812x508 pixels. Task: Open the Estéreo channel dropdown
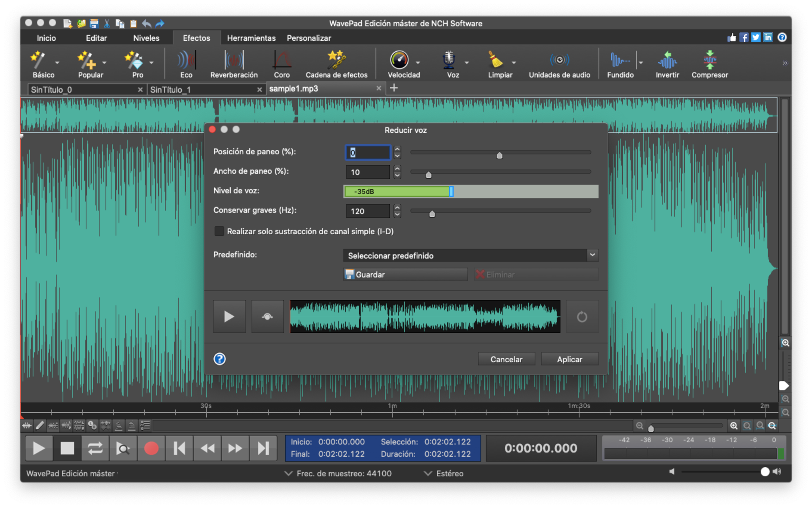[443, 473]
